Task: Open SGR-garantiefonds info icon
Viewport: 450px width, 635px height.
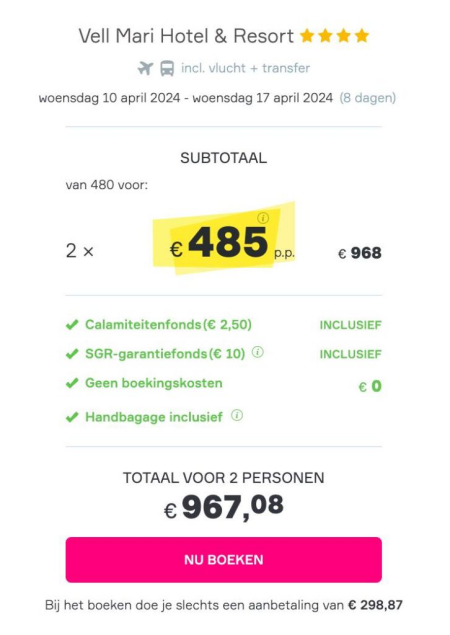Action: pos(258,352)
